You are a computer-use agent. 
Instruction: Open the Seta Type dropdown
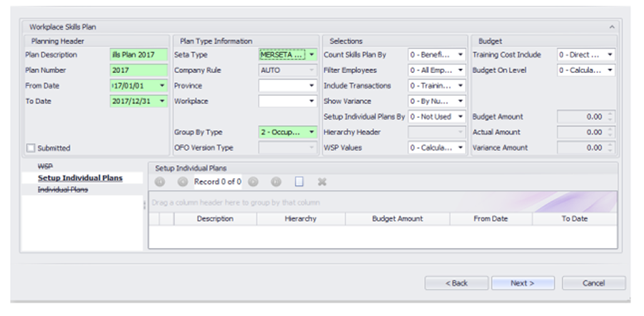311,54
